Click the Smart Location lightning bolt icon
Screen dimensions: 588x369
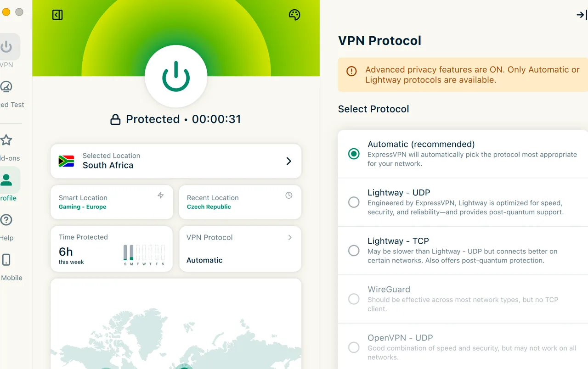tap(161, 196)
